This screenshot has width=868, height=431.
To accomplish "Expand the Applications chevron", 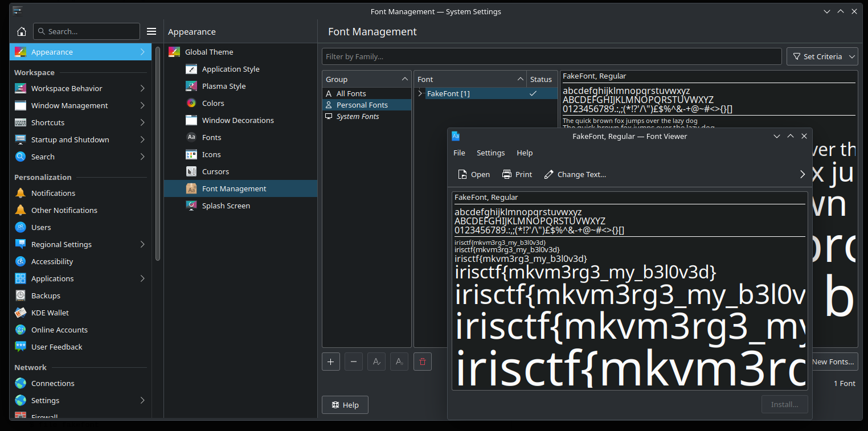I will 142,278.
